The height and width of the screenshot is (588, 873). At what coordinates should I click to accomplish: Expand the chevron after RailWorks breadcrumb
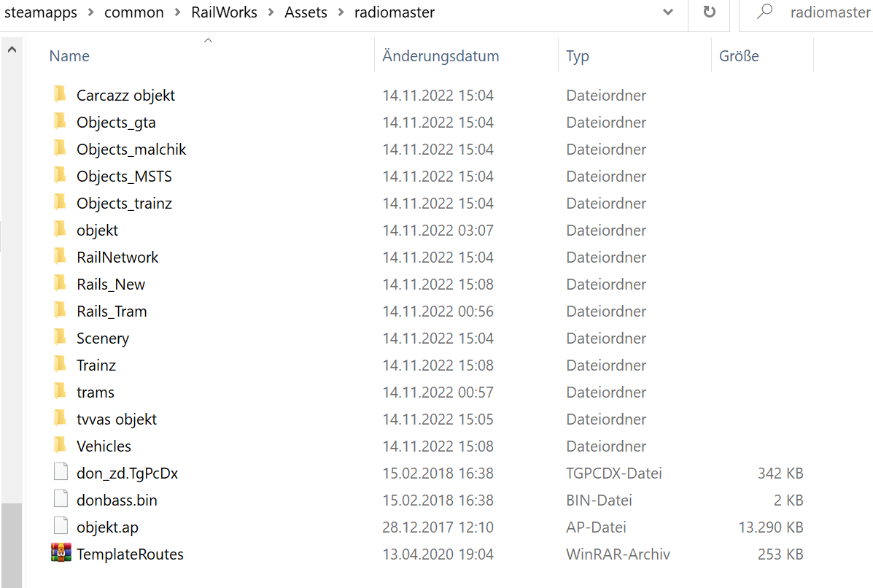(x=271, y=12)
